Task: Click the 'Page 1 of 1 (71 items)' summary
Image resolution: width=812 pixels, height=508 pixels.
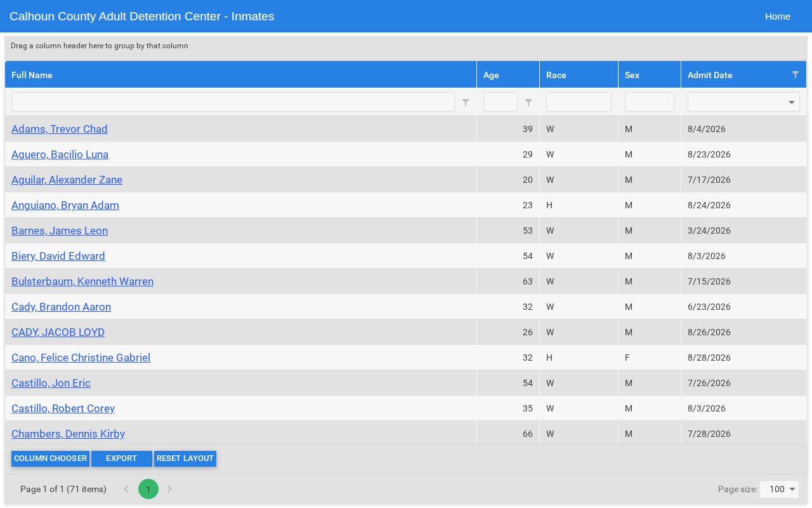Action: pos(63,489)
